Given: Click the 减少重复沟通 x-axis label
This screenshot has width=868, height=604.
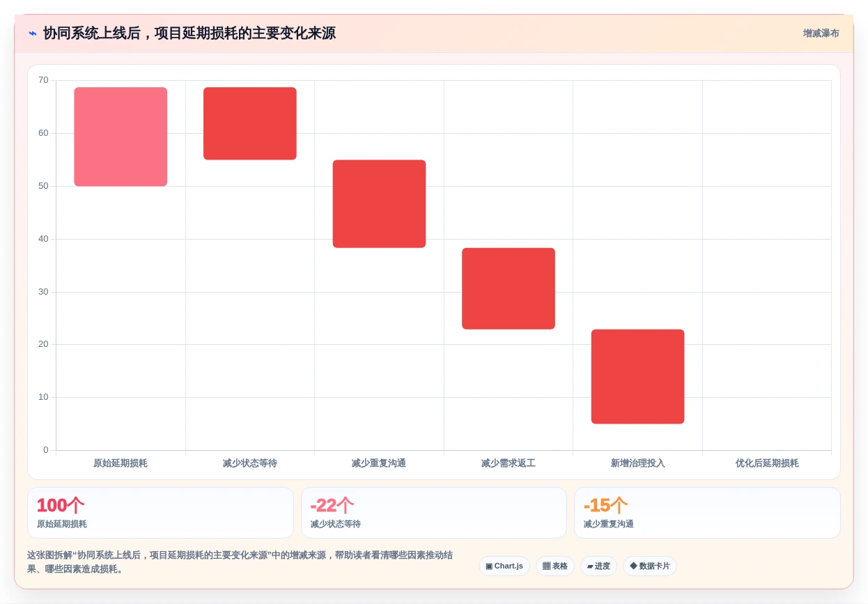Looking at the screenshot, I should click(379, 463).
